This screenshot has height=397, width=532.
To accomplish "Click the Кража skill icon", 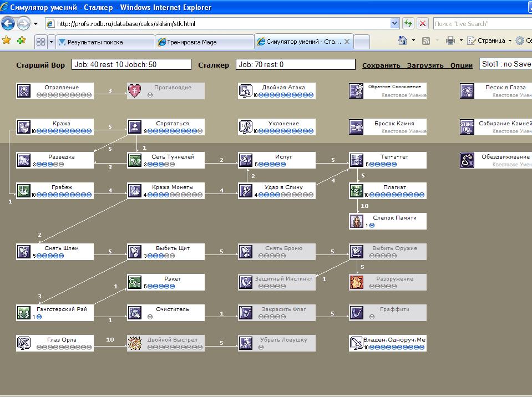I will click(24, 127).
